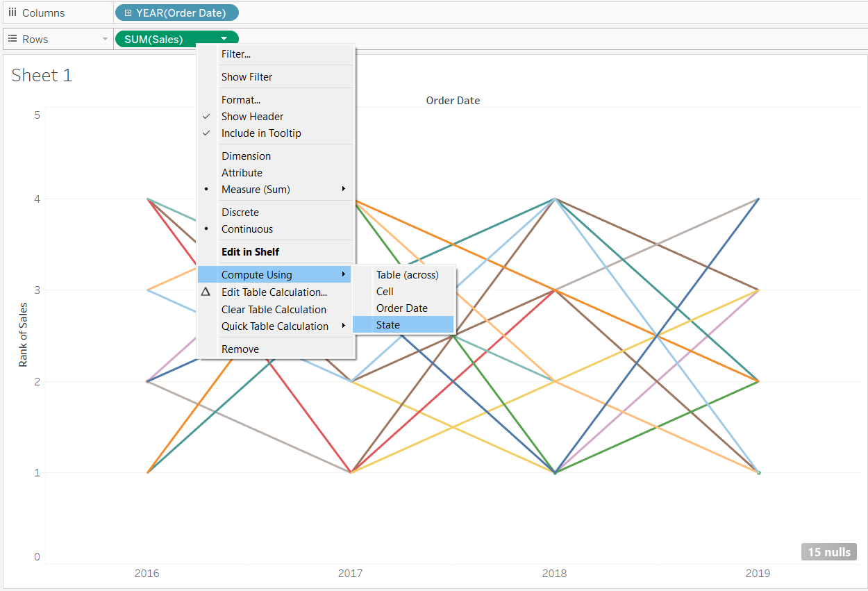This screenshot has width=868, height=591.
Task: Set the field to Discrete
Action: pos(276,212)
